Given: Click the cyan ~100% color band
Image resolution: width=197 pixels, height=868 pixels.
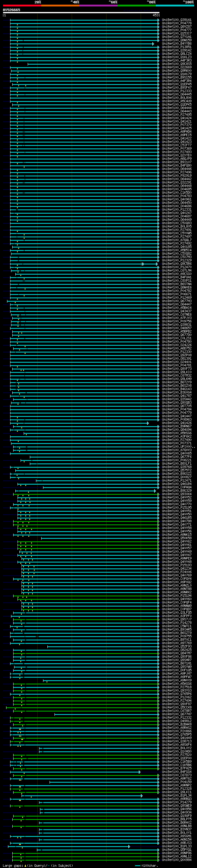Looking at the screenshot, I should 175,6.
